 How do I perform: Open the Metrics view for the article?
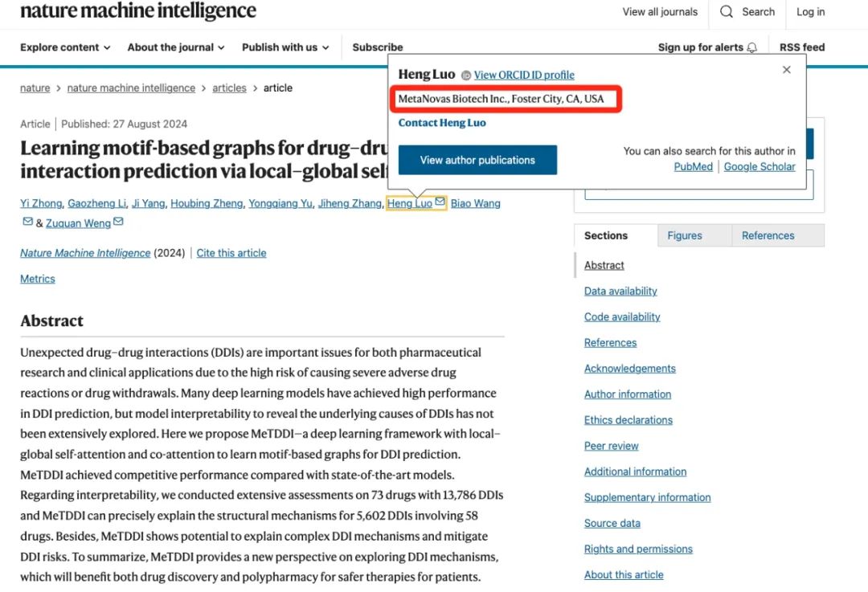[x=37, y=279]
